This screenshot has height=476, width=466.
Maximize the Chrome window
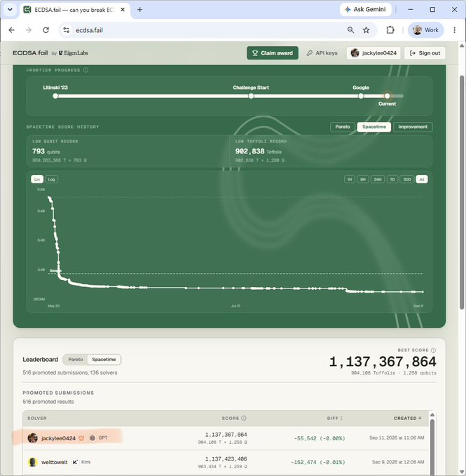tap(432, 10)
